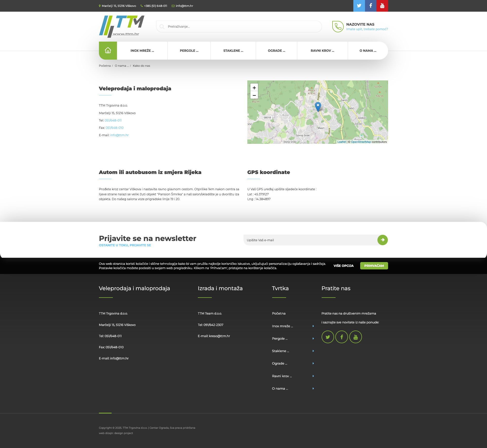Accept cookies with PRIHVAĆAM button
Screen dimensions: 487x448
(374, 266)
